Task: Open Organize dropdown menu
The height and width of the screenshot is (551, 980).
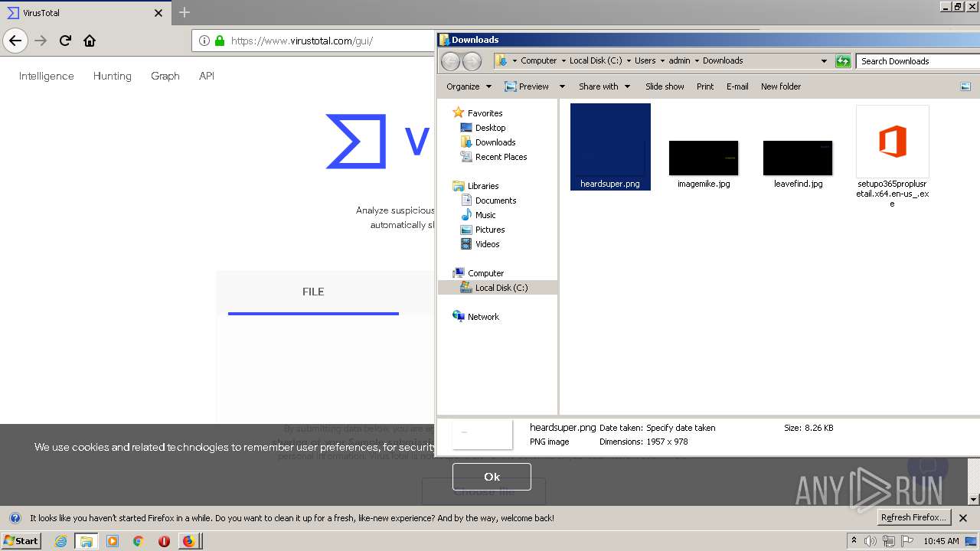Action: [469, 86]
